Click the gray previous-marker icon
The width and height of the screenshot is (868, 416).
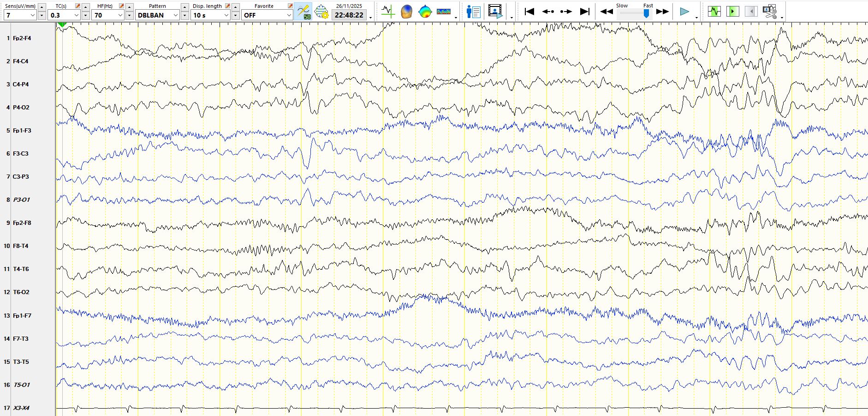coord(751,11)
